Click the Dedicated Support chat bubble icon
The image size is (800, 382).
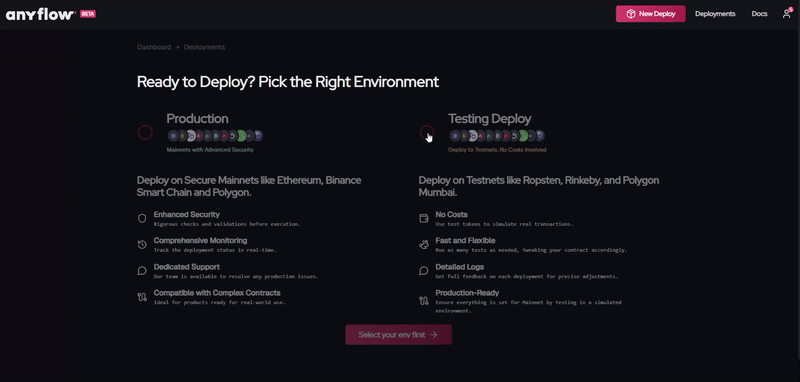tap(142, 271)
